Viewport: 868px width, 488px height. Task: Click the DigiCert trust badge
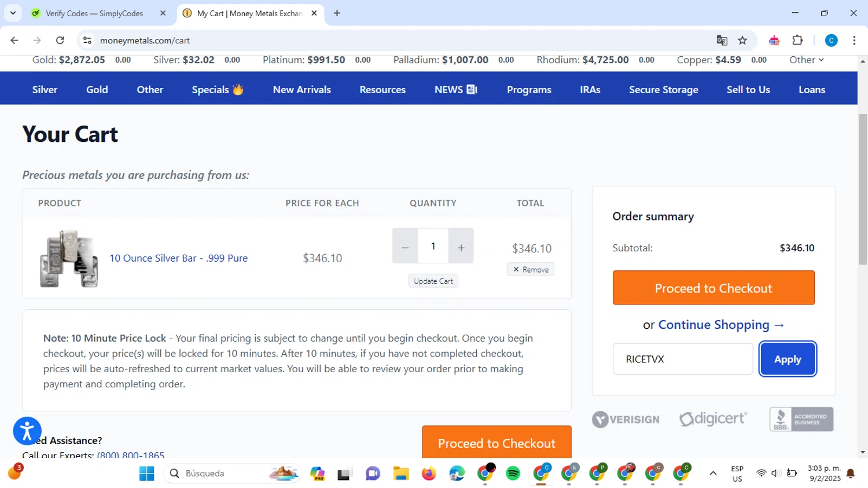[713, 419]
